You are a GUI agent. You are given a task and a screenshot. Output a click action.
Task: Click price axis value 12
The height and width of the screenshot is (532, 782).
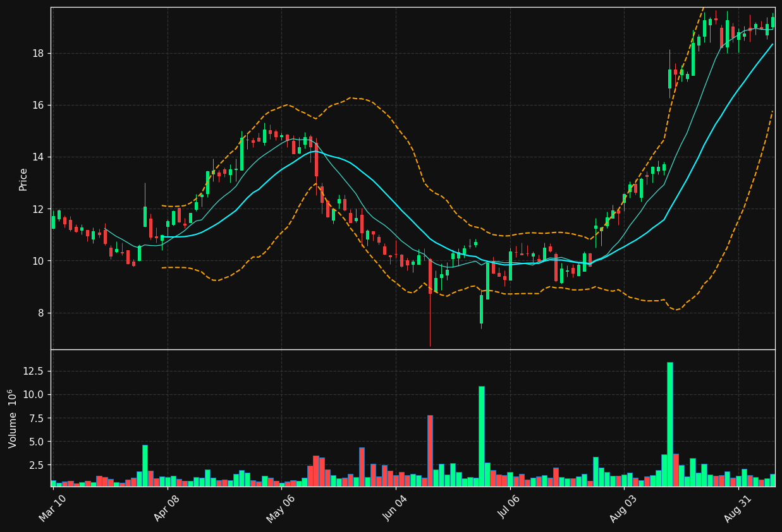click(x=39, y=209)
